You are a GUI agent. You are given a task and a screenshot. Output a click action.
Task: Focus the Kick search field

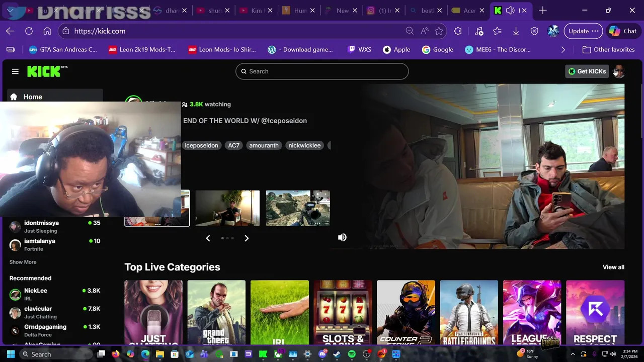coord(322,71)
